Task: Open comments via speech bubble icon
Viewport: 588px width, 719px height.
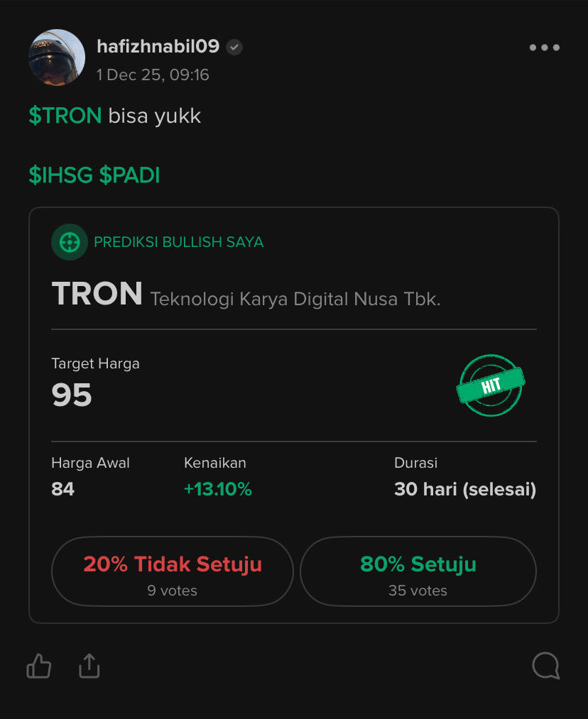Action: click(545, 666)
